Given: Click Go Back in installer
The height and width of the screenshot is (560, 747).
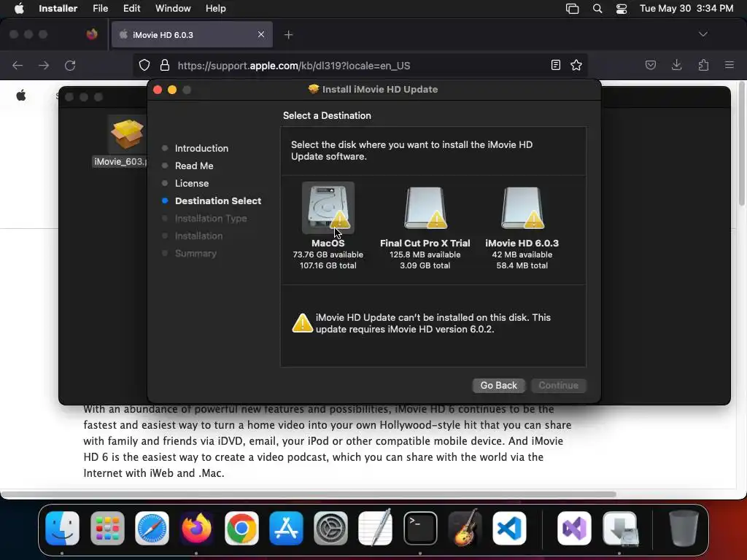Looking at the screenshot, I should click(x=498, y=385).
